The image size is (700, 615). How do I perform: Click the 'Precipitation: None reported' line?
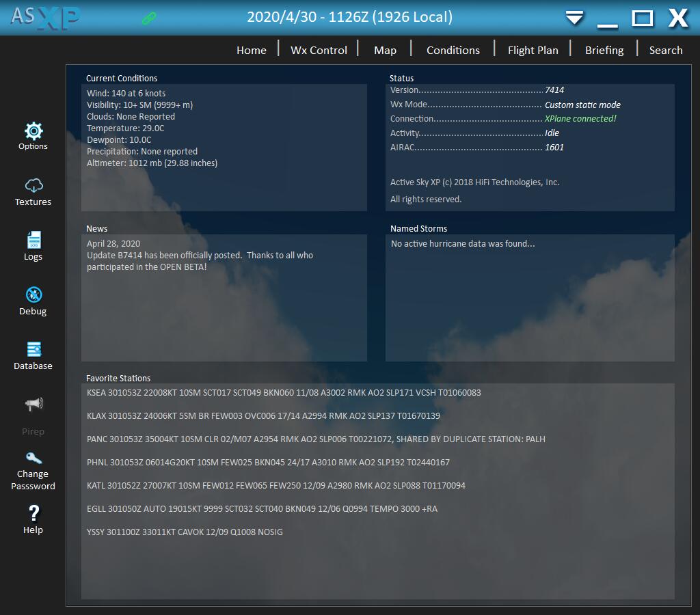(142, 151)
